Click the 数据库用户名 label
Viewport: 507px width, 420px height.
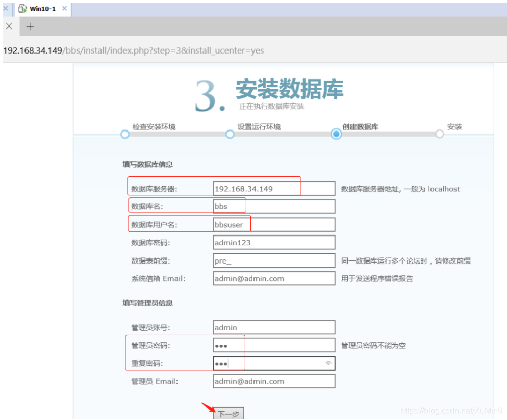(x=154, y=225)
